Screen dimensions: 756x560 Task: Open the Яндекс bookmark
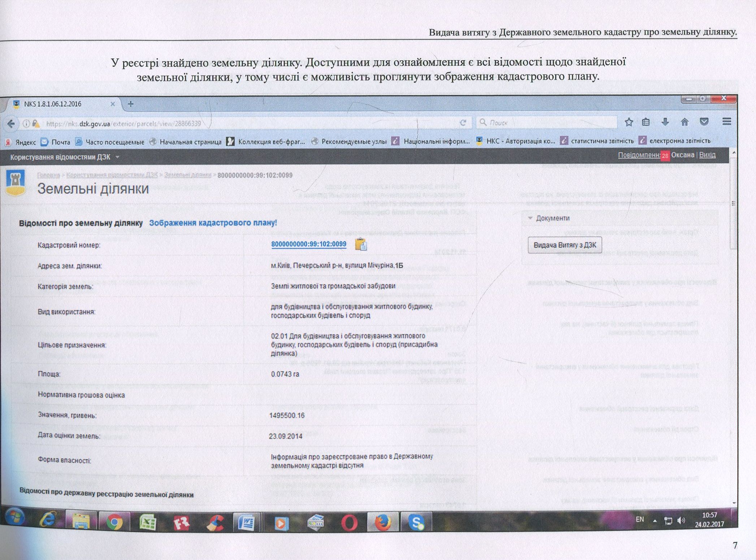(21, 142)
